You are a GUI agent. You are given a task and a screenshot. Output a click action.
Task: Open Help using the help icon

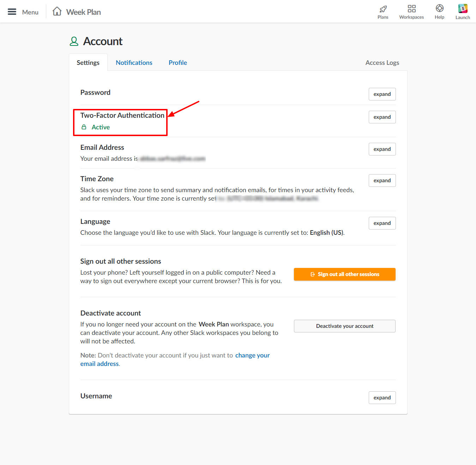(439, 9)
